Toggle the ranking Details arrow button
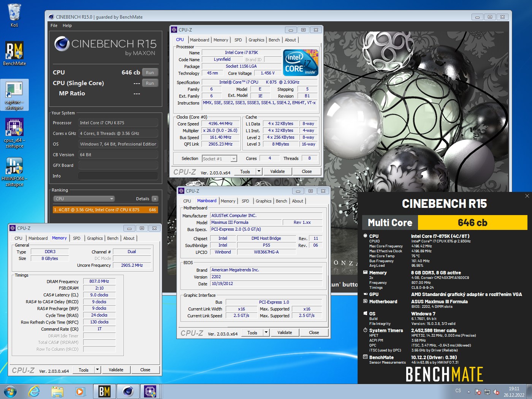The image size is (532, 399). [155, 199]
